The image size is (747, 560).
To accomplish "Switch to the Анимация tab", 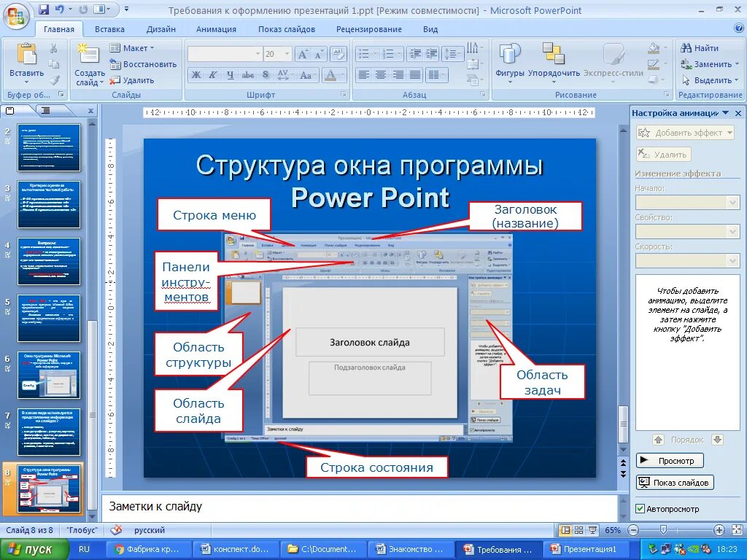I will coord(216,29).
